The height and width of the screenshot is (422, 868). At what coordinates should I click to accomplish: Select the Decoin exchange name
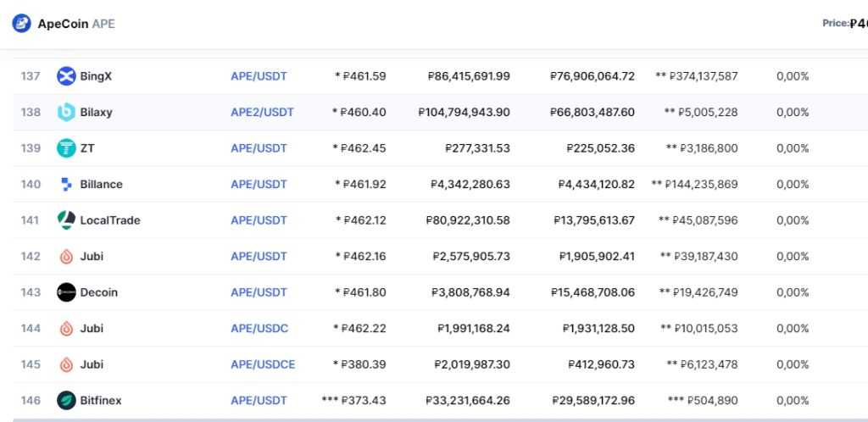pos(99,292)
